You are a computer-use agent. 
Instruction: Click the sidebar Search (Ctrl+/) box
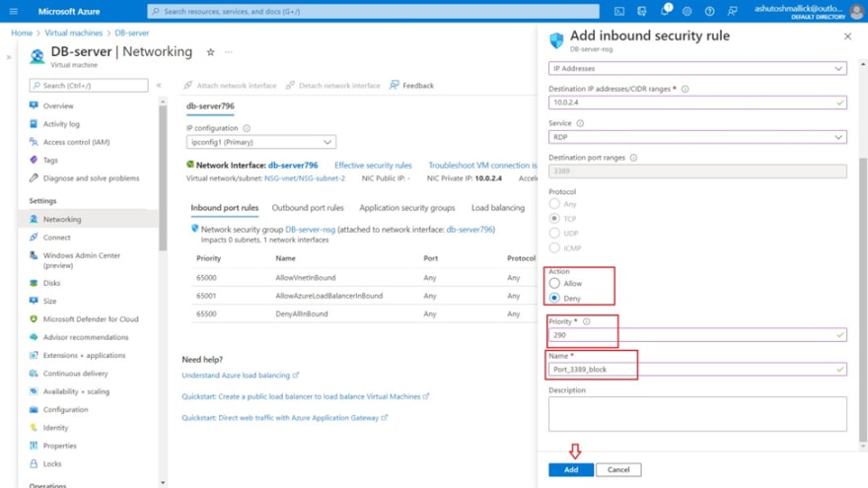click(89, 85)
